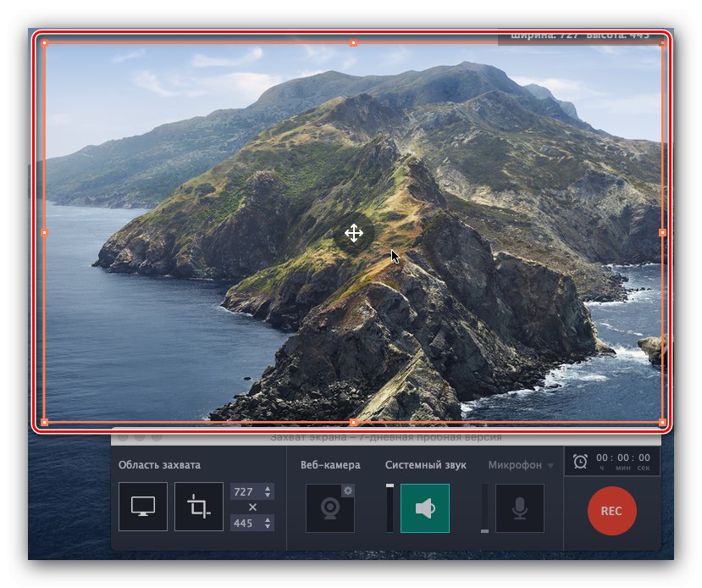
Task: Adjust the webcam volume slider
Action: coord(390,508)
